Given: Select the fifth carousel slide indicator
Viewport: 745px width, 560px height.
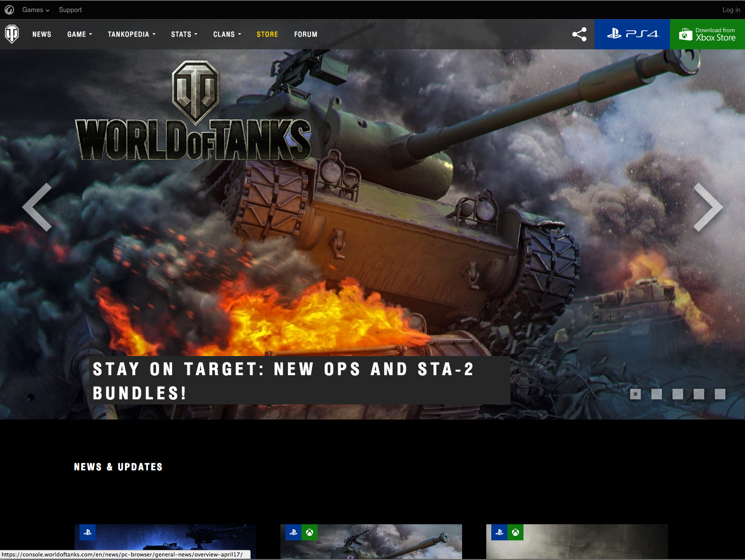Looking at the screenshot, I should coord(720,394).
